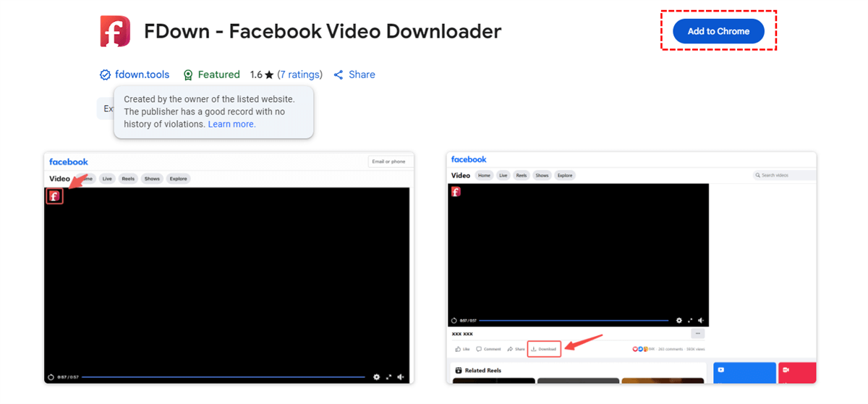The width and height of the screenshot is (868, 404).
Task: Select the Home tab in the second screenshot
Action: 484,175
